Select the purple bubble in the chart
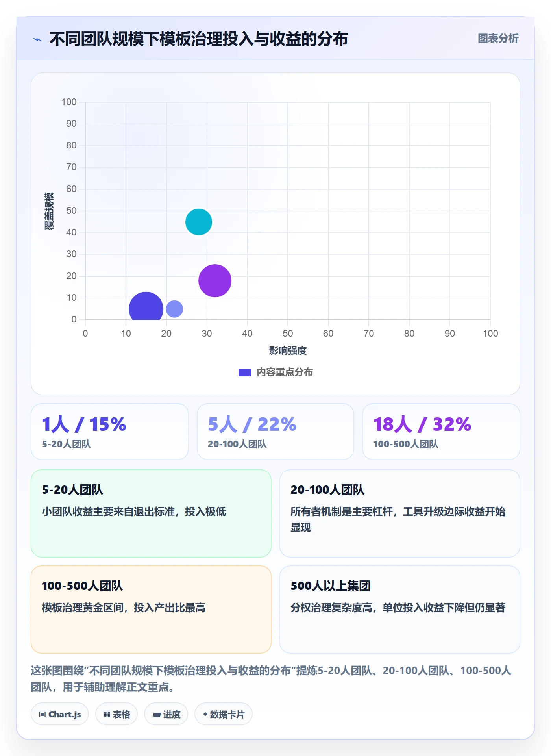This screenshot has height=756, width=551. click(215, 281)
